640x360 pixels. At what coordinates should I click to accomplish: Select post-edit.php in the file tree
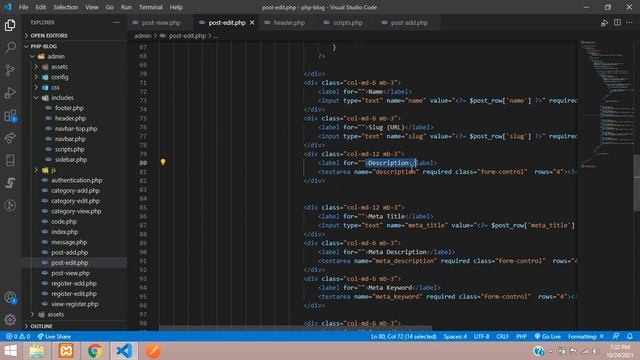69,263
